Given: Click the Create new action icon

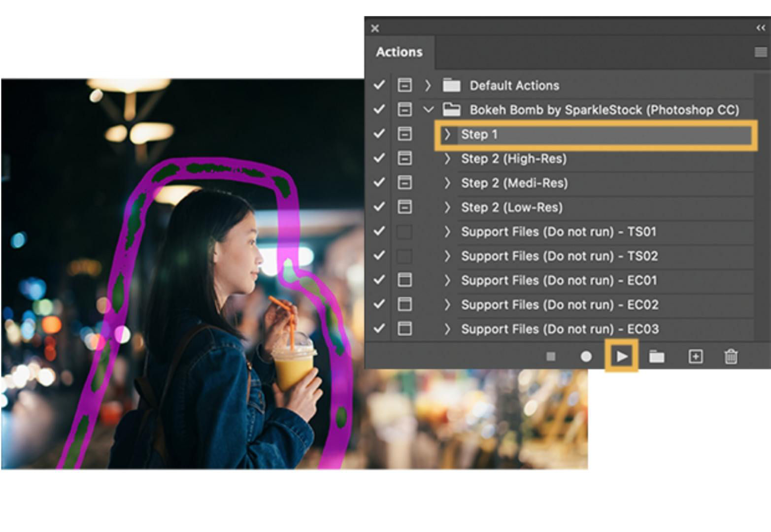Looking at the screenshot, I should (695, 356).
